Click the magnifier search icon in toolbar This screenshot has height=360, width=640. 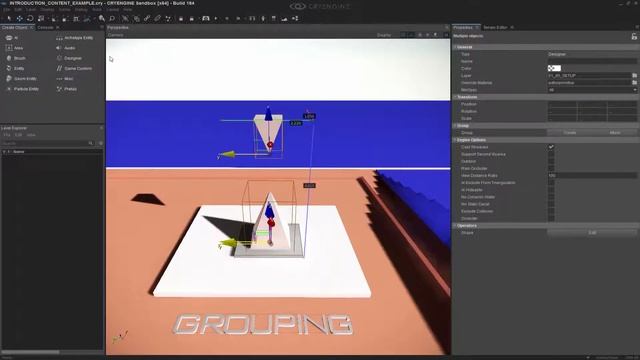click(112, 18)
